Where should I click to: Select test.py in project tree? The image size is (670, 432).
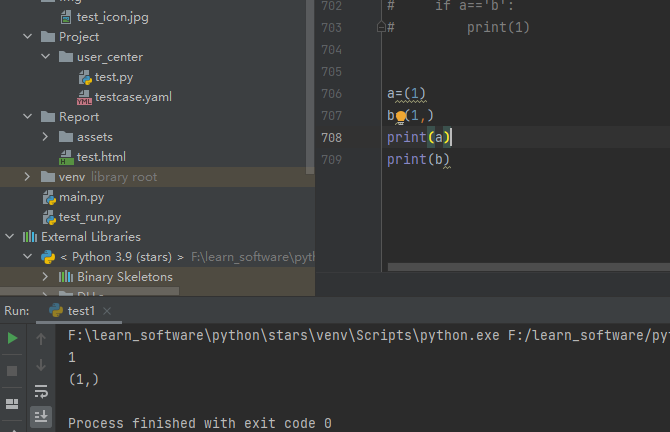click(x=114, y=77)
